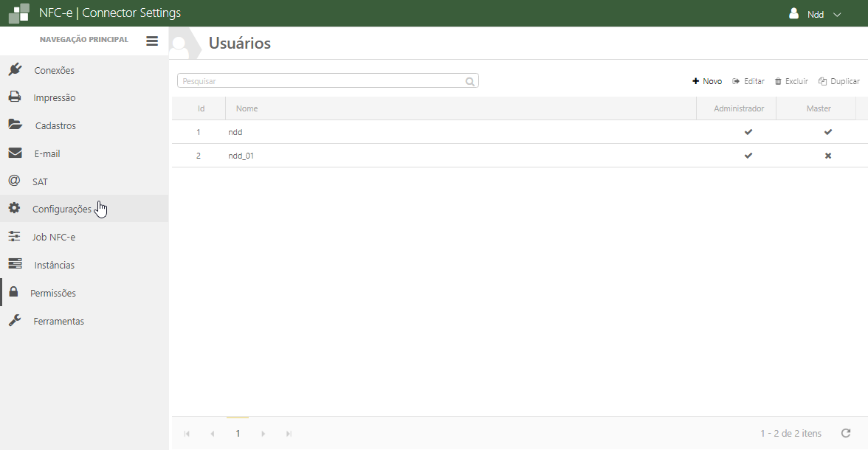Select Permissões in the sidebar
The height and width of the screenshot is (450, 868).
coord(53,293)
